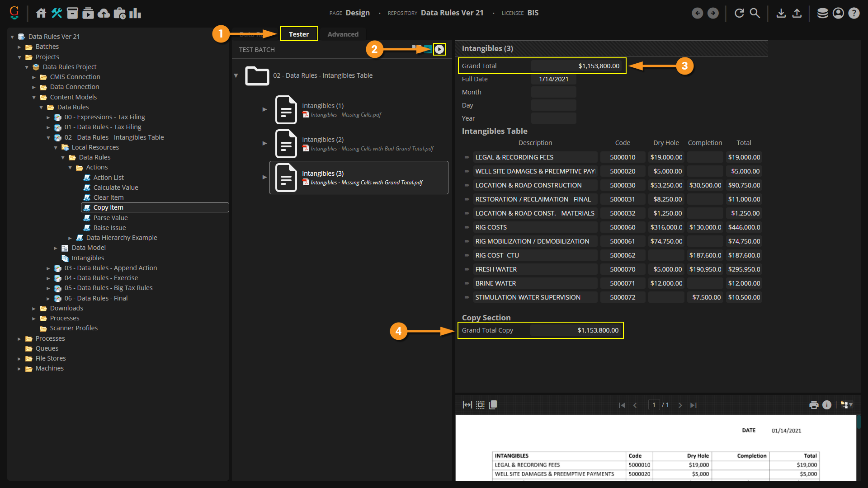Click the Grand Total Copy field
868x488 pixels.
pos(576,330)
